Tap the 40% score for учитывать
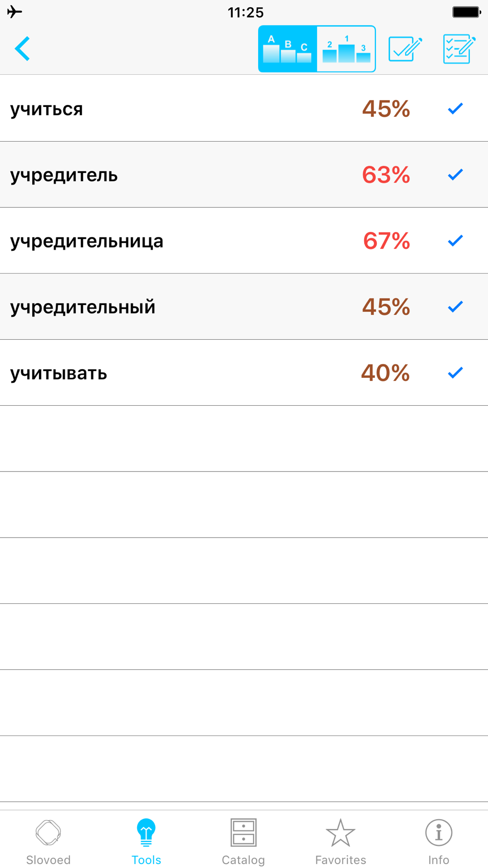 385,373
